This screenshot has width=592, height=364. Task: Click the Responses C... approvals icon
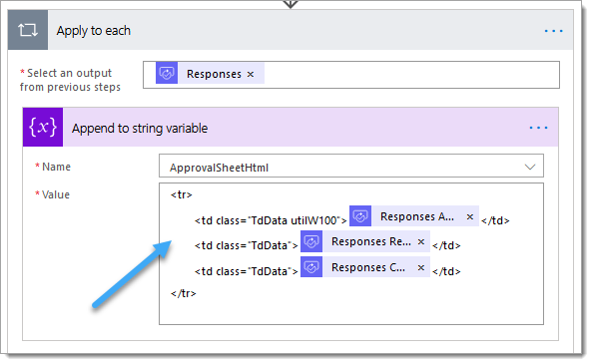pyautogui.click(x=311, y=267)
